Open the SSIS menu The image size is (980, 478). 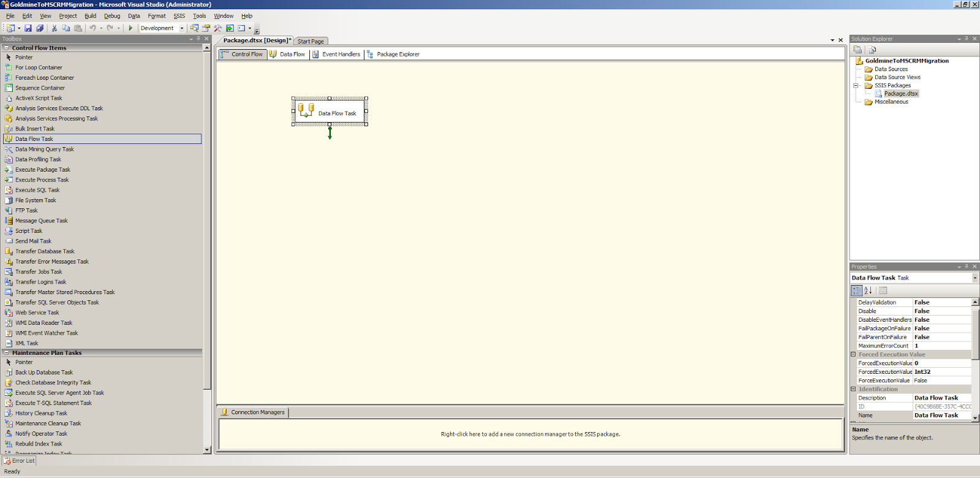179,16
